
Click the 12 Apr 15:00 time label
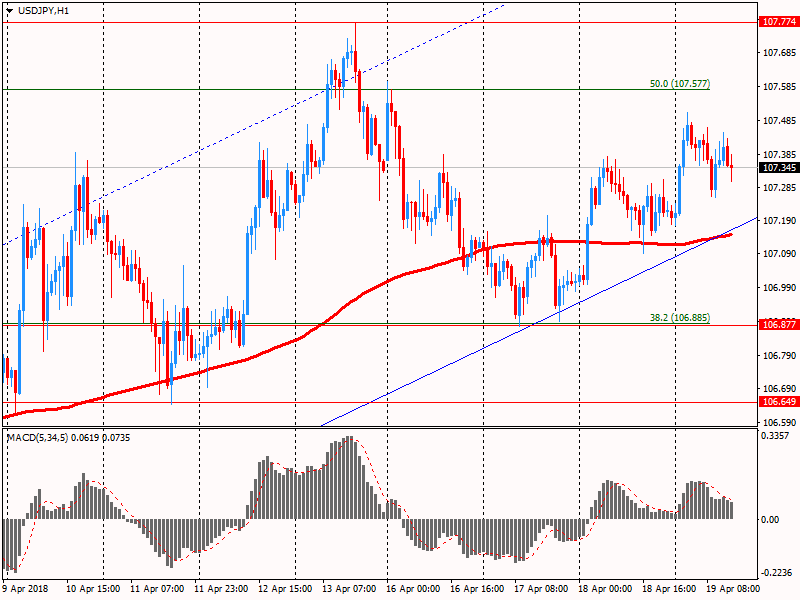(x=285, y=588)
